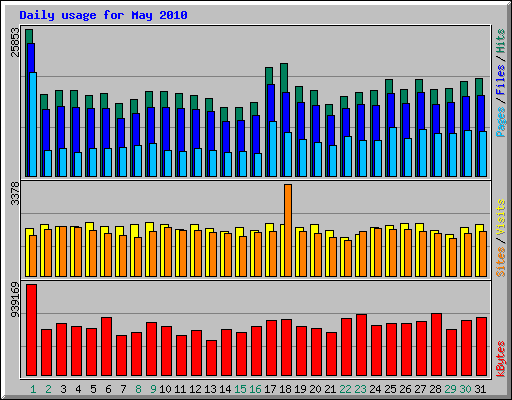The image size is (512, 400).
Task: Click day 21 on the x-axis
Action: 330,389
